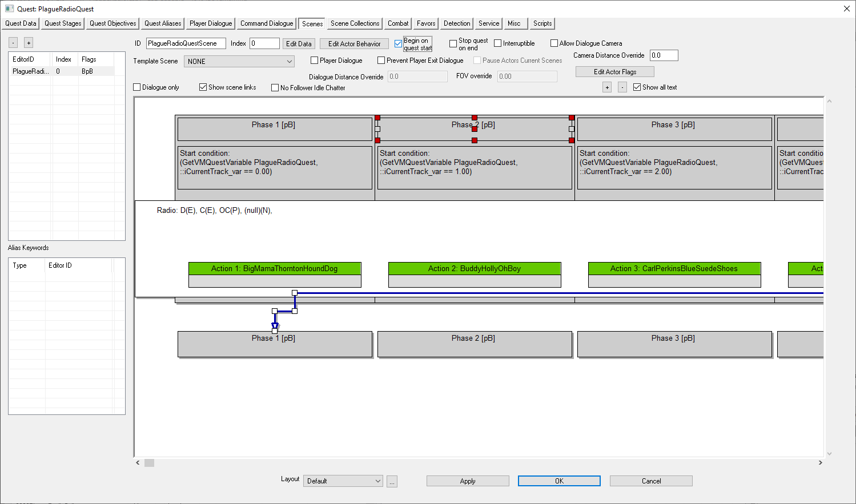Click the horizontal scrollbar right arrow
Viewport: 856px width, 504px height.
coord(820,463)
